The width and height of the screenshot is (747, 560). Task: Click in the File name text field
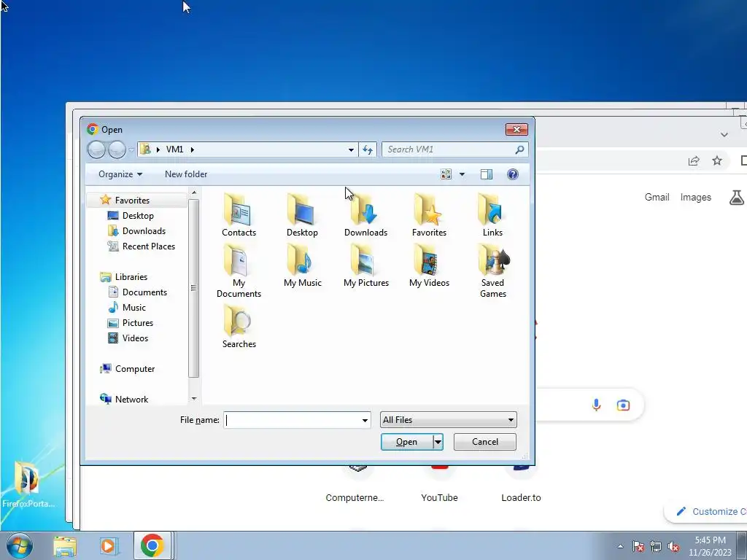[292, 420]
